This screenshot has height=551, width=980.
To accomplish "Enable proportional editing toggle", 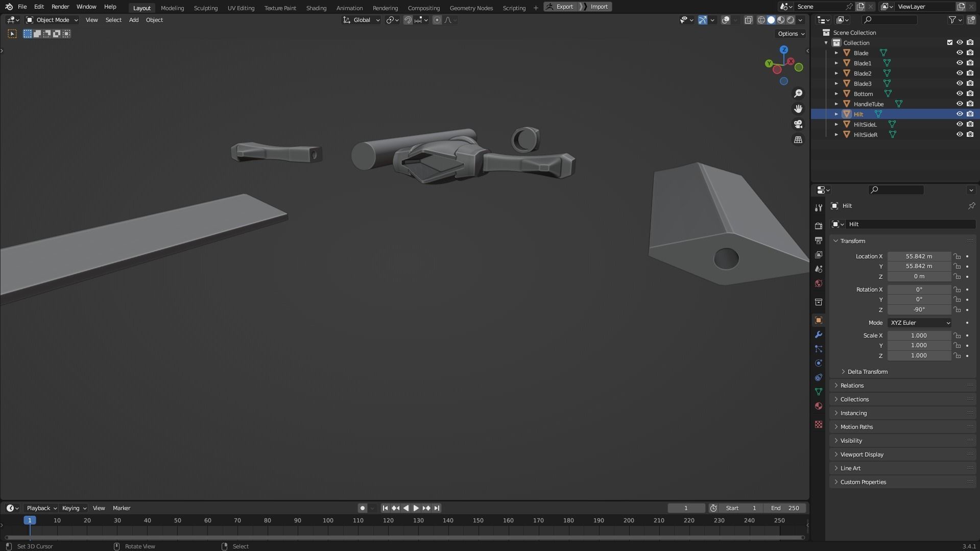I will click(x=437, y=20).
